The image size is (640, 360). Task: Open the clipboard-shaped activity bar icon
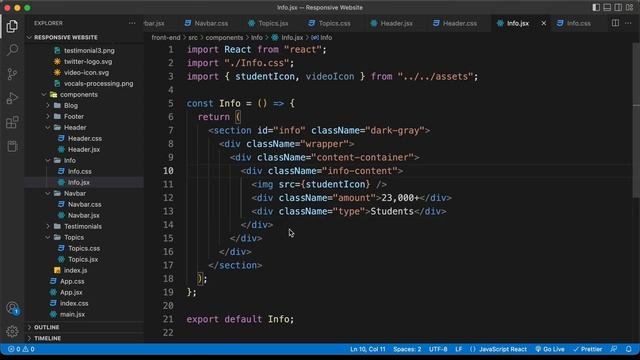(x=12, y=146)
